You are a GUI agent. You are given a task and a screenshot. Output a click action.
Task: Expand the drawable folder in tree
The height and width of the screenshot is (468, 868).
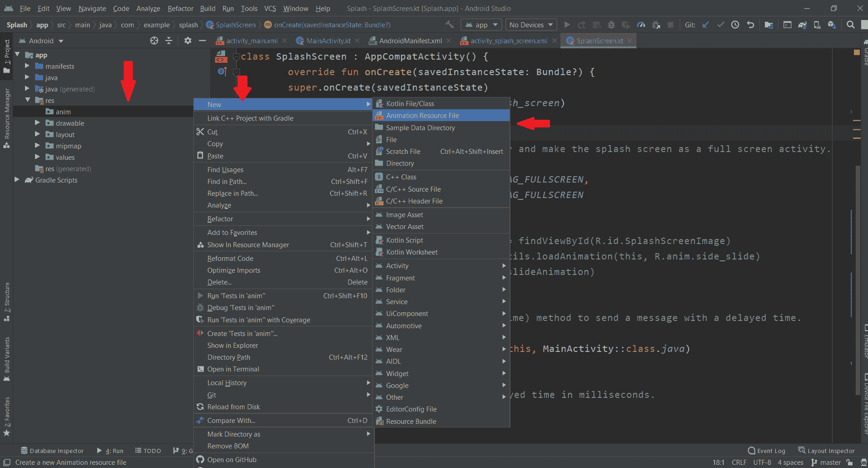(37, 123)
